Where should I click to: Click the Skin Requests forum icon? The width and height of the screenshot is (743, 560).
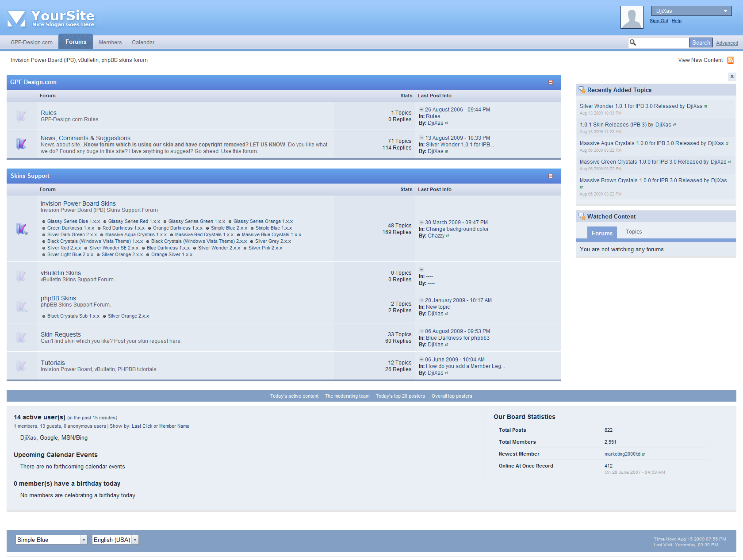[21, 338]
